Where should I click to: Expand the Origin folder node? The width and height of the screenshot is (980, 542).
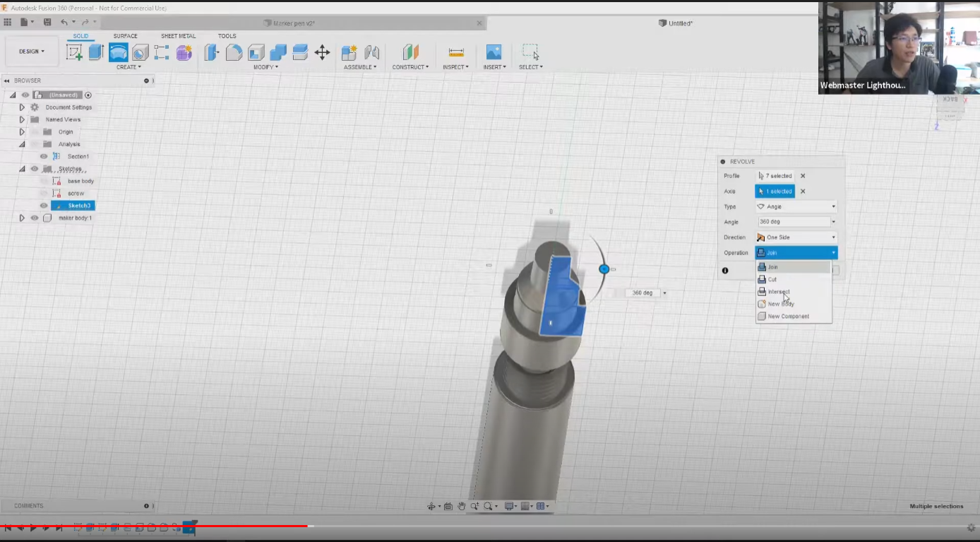(x=22, y=132)
